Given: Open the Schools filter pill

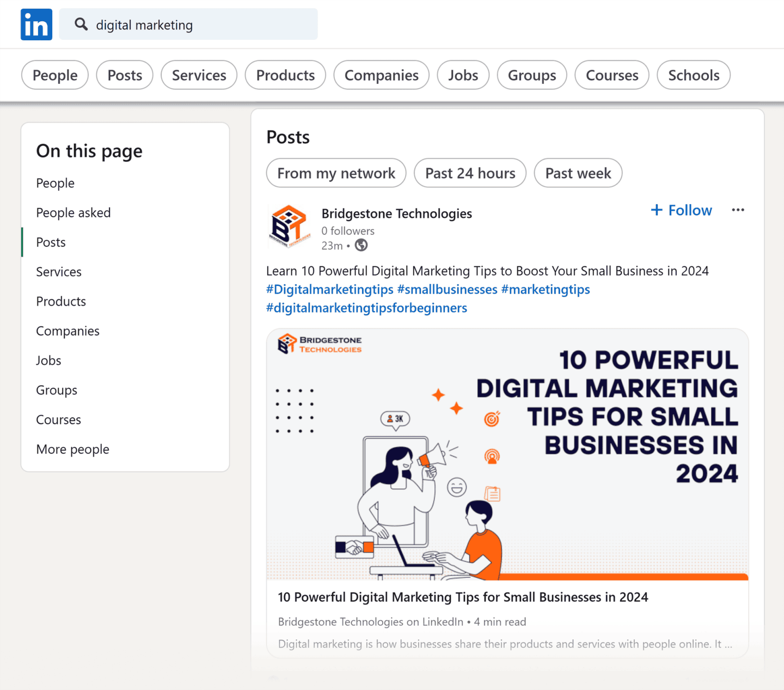Looking at the screenshot, I should (693, 75).
